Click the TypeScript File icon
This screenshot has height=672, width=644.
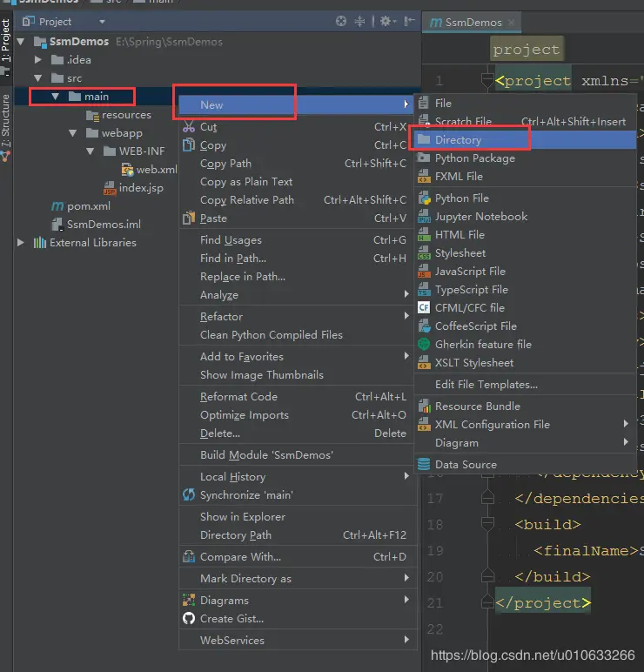424,289
